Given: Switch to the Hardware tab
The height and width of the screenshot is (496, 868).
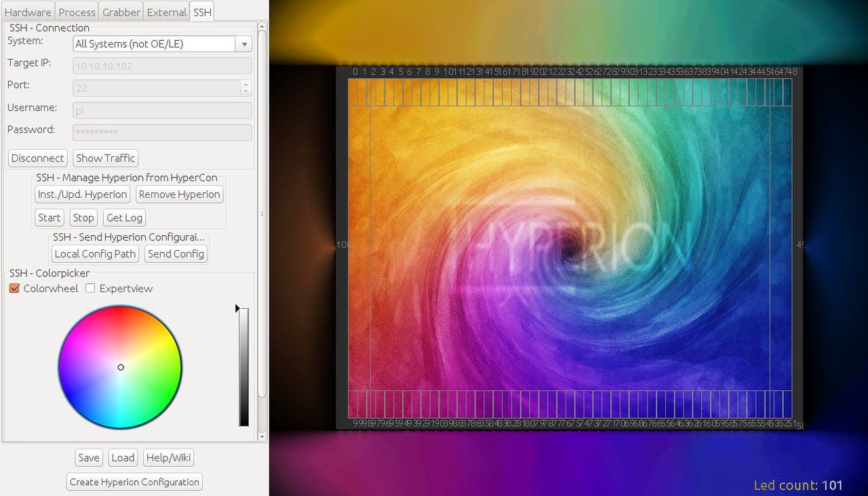Looking at the screenshot, I should coord(28,12).
